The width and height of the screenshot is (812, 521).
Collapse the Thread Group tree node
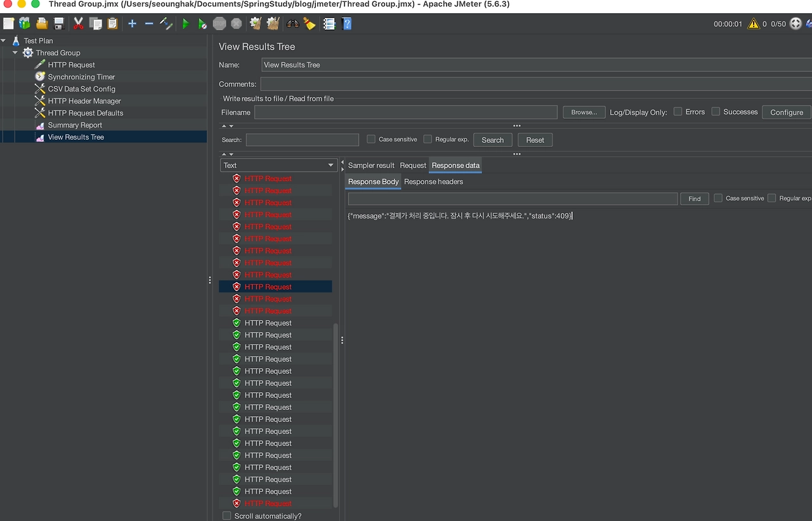(15, 53)
